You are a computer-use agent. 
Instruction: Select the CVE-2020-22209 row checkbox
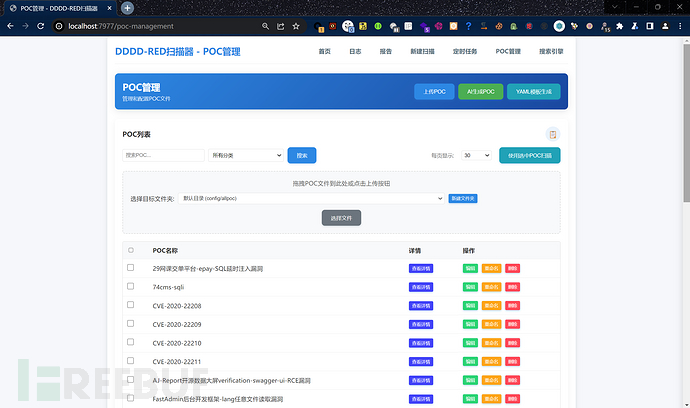(130, 324)
